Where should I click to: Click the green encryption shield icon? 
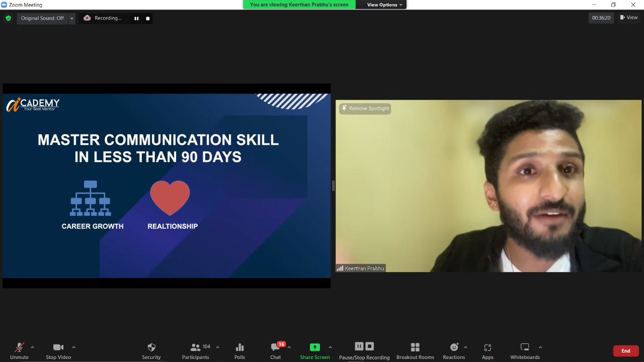point(8,18)
